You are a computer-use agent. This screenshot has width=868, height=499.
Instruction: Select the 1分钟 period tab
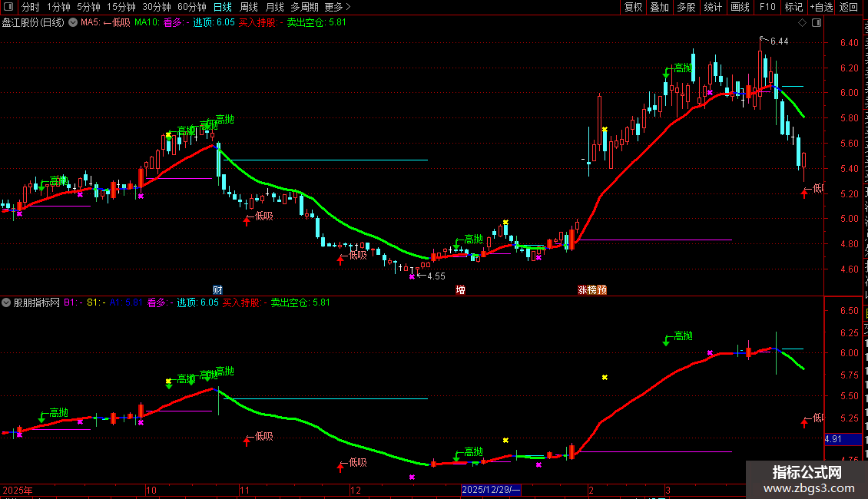click(58, 7)
